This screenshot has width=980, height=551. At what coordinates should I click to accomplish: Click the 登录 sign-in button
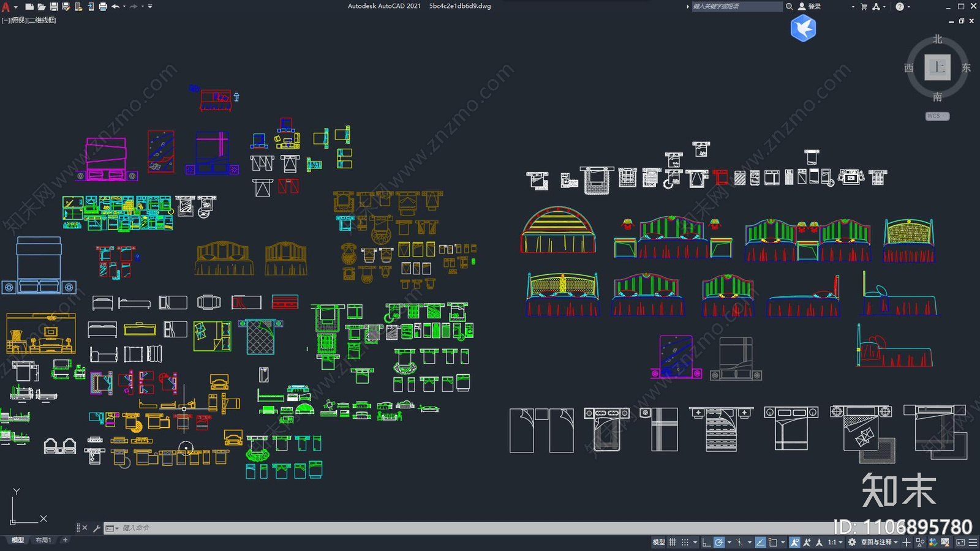pos(810,6)
